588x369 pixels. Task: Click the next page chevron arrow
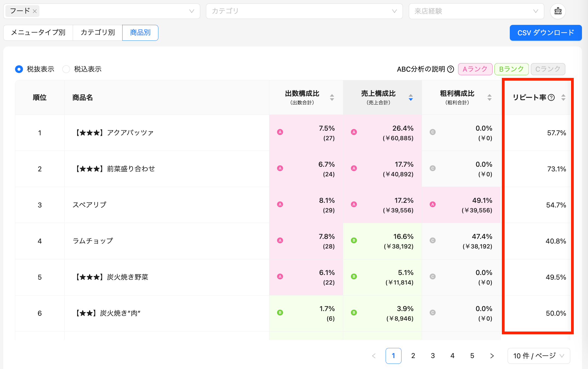click(492, 356)
